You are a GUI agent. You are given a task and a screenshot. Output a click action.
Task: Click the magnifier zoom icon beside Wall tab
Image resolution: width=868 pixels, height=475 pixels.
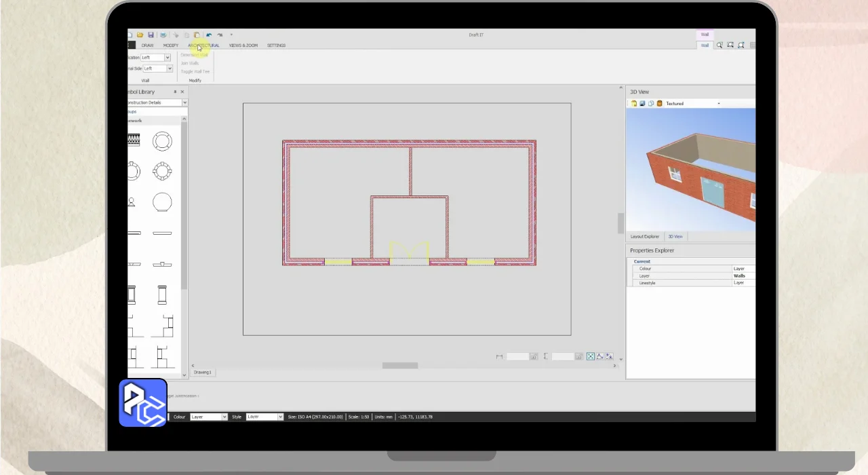pos(719,45)
